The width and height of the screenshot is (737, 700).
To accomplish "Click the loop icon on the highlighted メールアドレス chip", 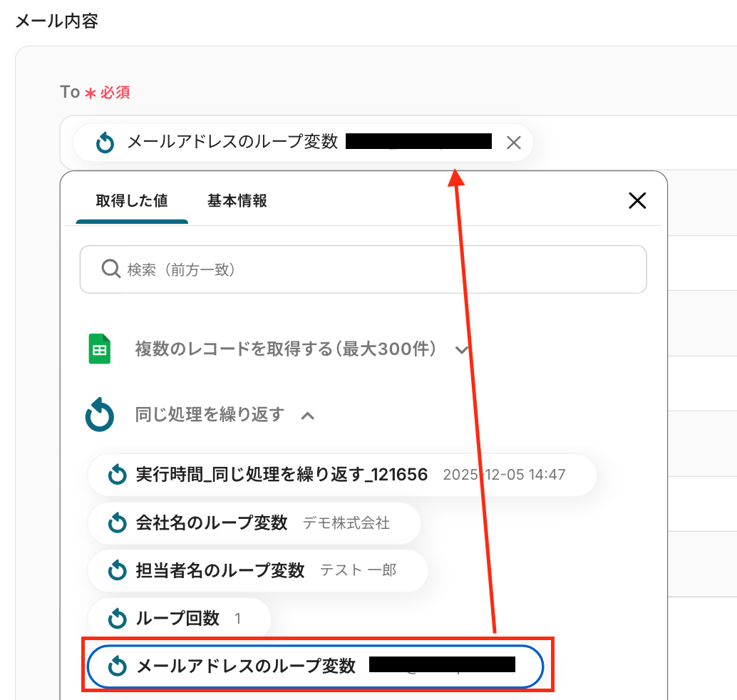I will tap(117, 667).
